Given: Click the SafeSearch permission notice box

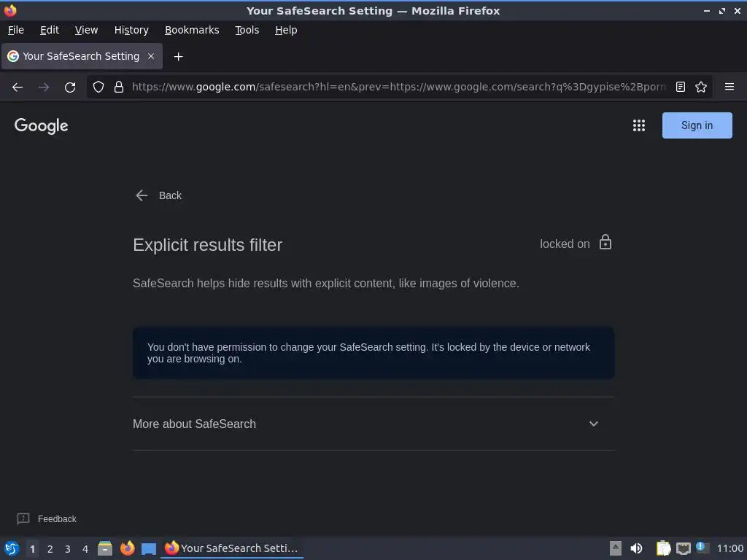Looking at the screenshot, I should [x=373, y=353].
